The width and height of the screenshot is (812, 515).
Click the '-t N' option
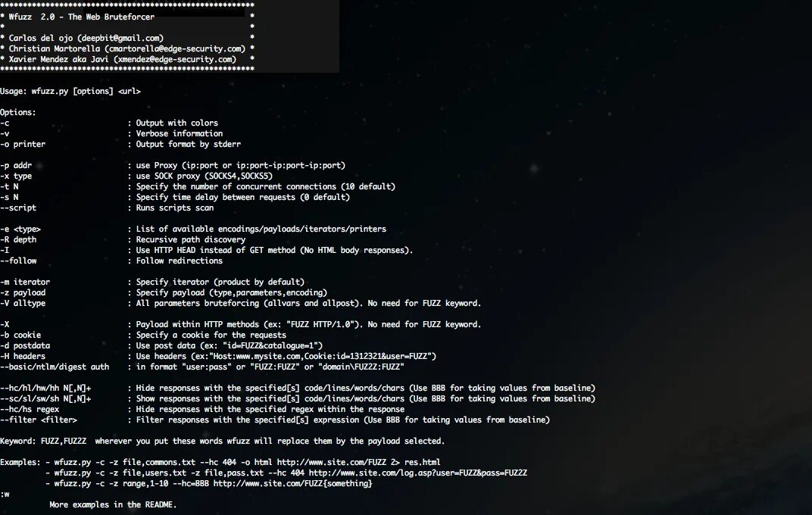point(9,186)
